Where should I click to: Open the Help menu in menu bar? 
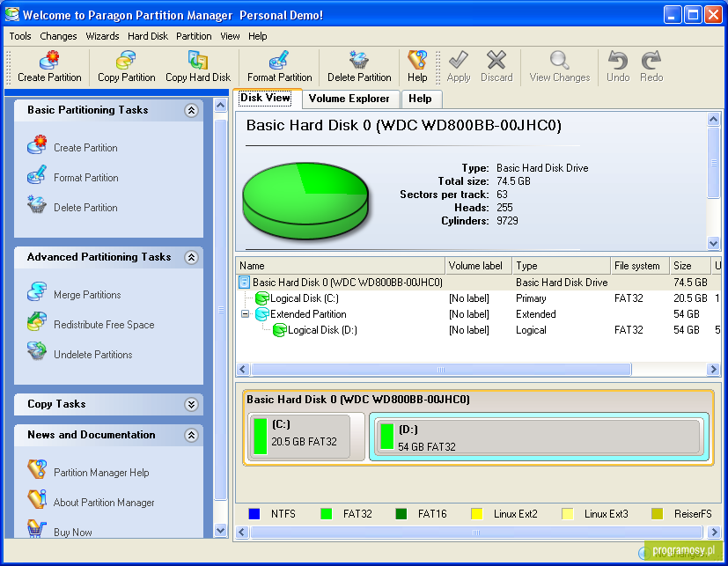click(257, 36)
